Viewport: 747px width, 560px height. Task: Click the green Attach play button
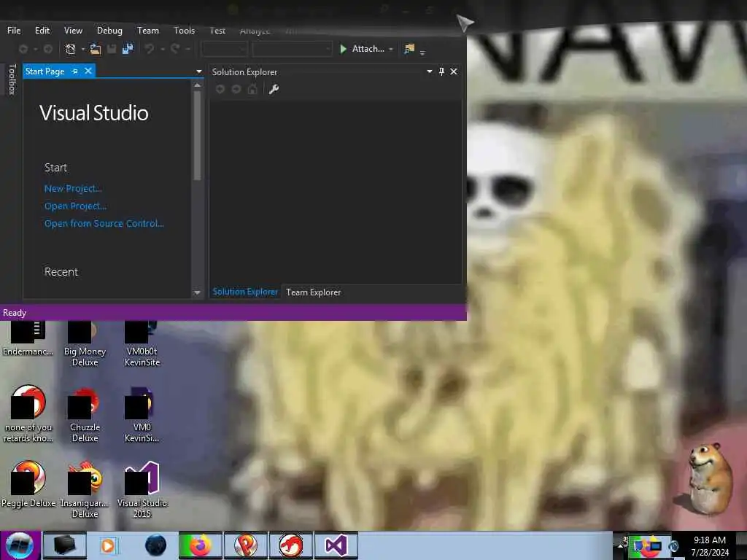click(x=343, y=49)
